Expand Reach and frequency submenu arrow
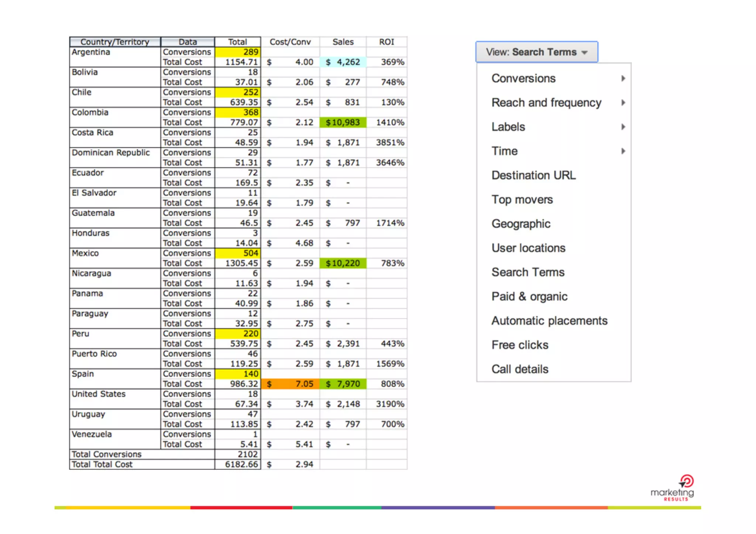This screenshot has height=534, width=756. coord(623,103)
